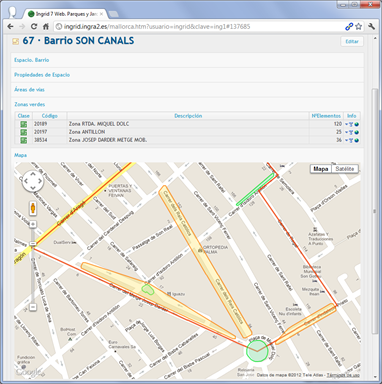The width and height of the screenshot is (382, 384).
Task: Sort the table by the Descripción column header
Action: 188,116
